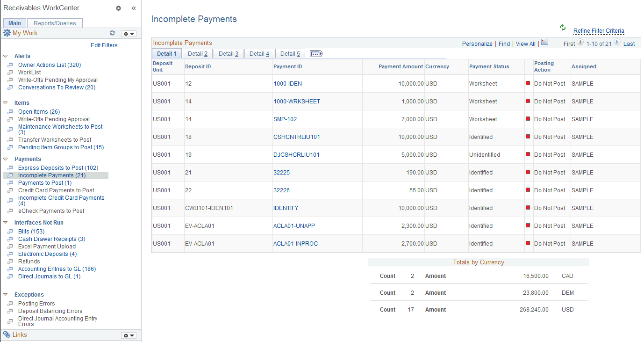Collapse the Exceptions section
This screenshot has height=342, width=644.
5,294
